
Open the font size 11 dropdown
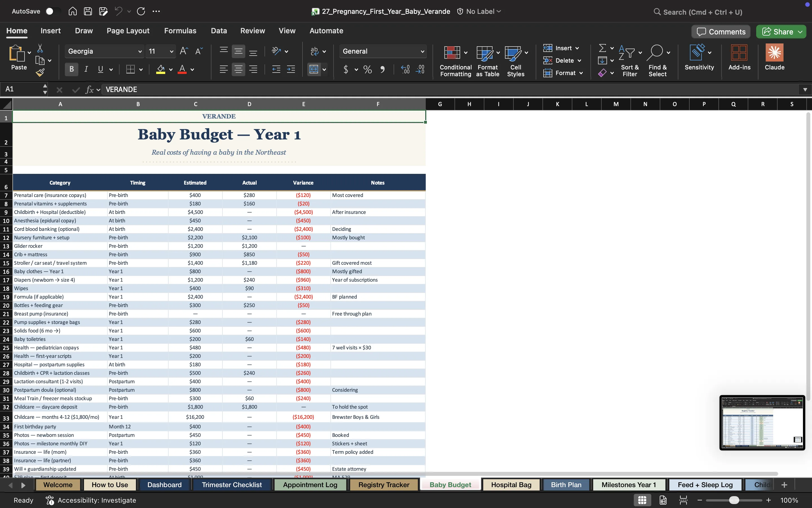[x=171, y=51]
